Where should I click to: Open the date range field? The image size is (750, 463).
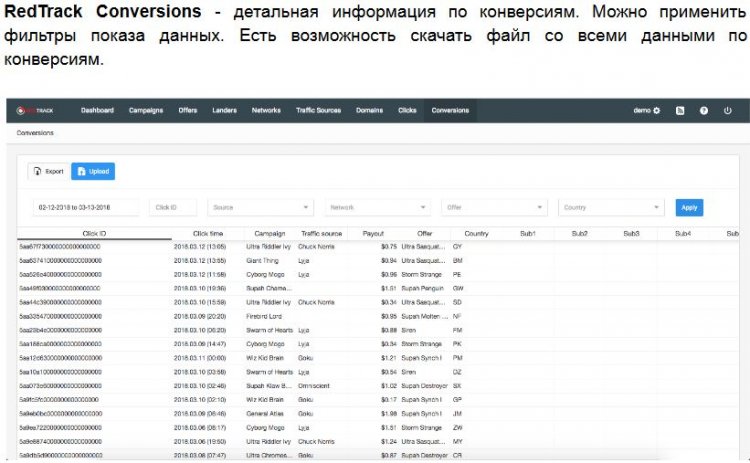(x=86, y=208)
